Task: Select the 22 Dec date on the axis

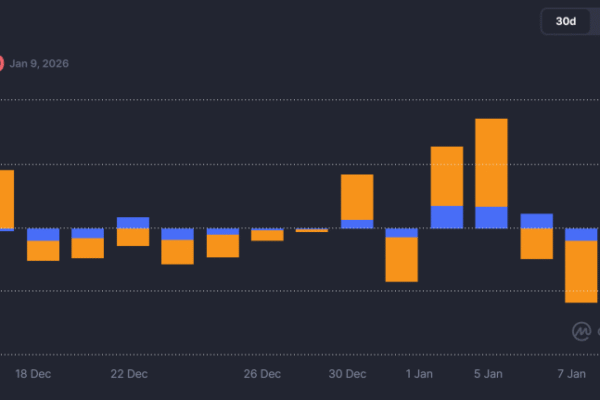Action: click(129, 374)
